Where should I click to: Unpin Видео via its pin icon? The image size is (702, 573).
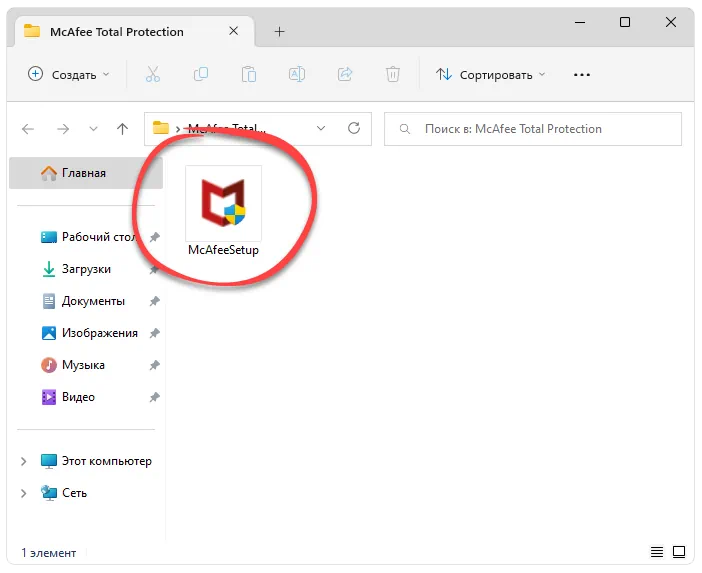154,397
